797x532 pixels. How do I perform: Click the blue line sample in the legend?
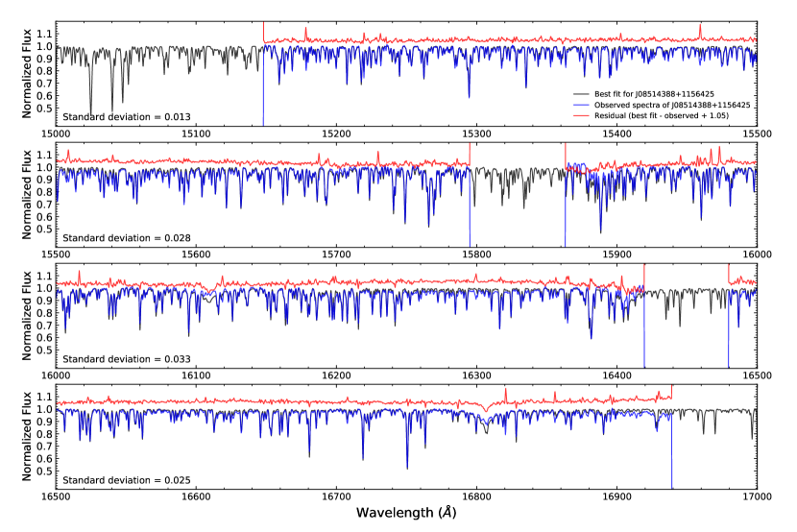click(581, 106)
